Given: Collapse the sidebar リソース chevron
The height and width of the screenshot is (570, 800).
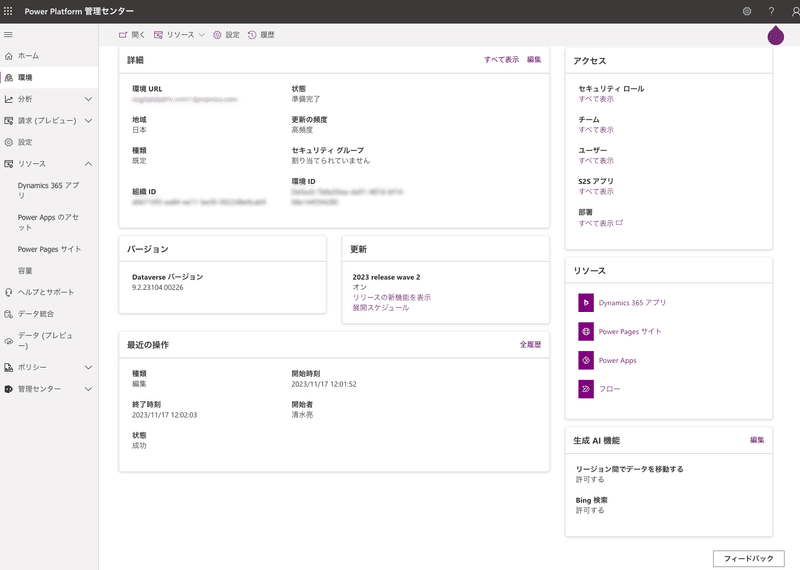Looking at the screenshot, I should (x=88, y=164).
